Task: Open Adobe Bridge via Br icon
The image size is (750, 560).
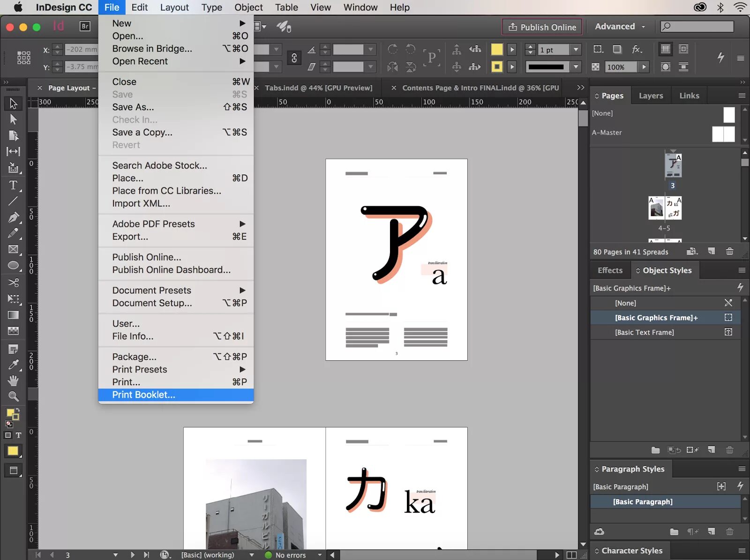Action: click(x=85, y=26)
